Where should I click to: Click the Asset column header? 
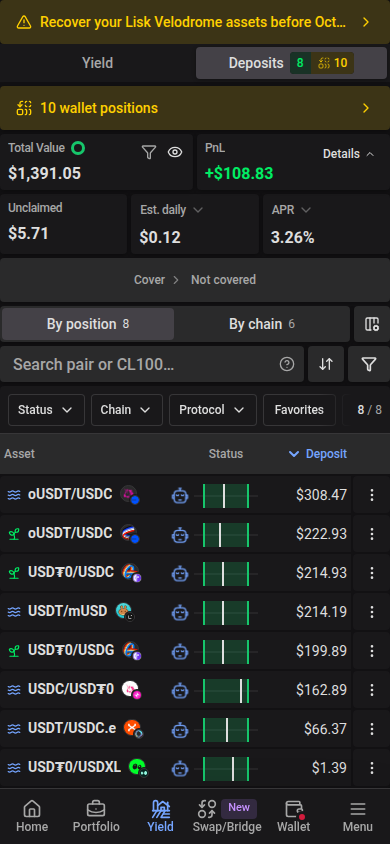[19, 454]
